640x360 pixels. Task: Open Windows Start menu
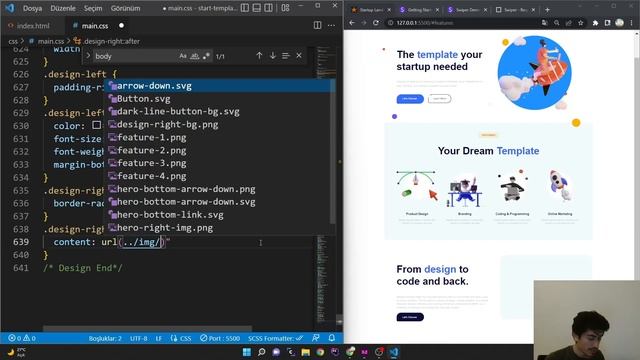tap(247, 352)
